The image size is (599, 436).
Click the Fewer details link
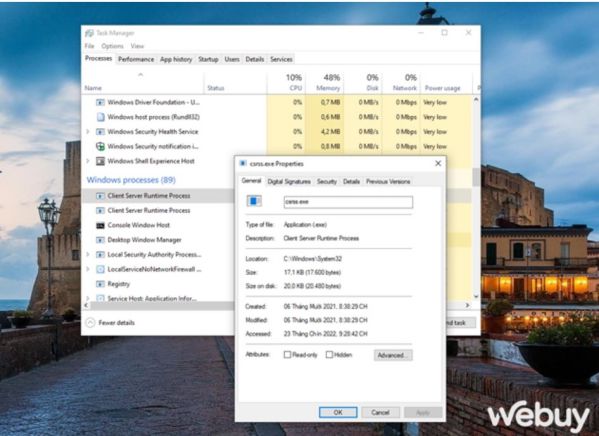pos(117,323)
